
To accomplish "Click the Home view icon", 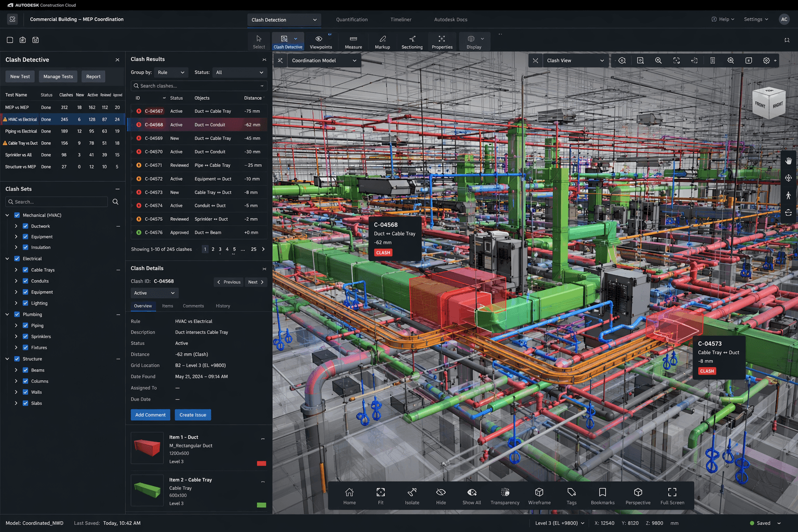I will click(350, 496).
